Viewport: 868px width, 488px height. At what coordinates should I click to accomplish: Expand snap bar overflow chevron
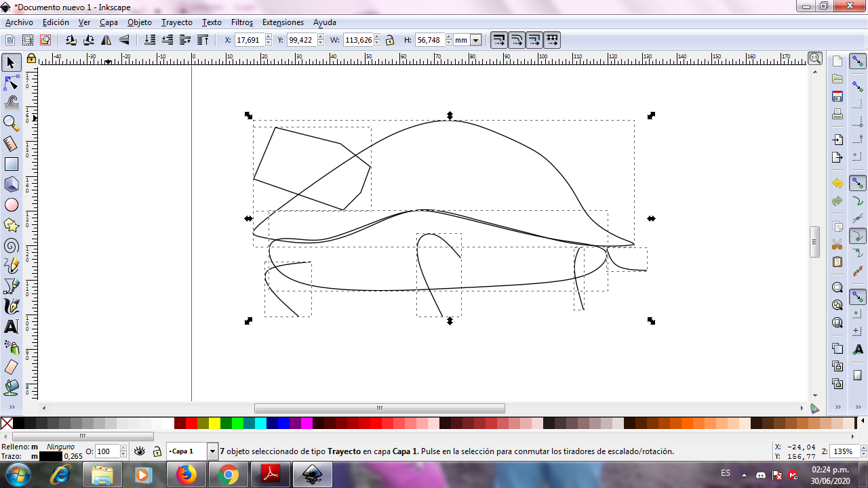pos(858,407)
